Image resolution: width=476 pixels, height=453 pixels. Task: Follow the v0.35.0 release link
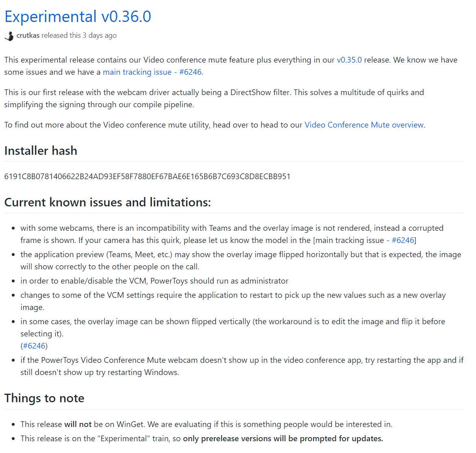(x=349, y=60)
